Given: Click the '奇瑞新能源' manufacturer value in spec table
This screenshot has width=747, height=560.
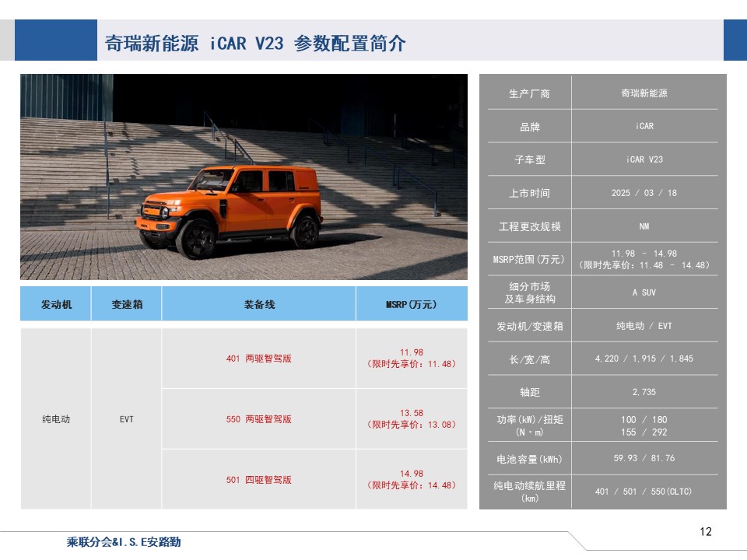Looking at the screenshot, I should point(644,93).
